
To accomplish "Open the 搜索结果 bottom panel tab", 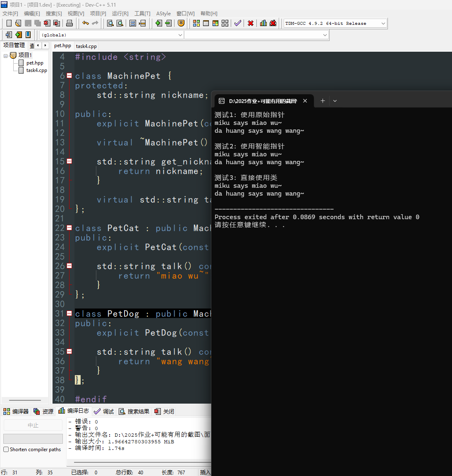I will [x=134, y=411].
